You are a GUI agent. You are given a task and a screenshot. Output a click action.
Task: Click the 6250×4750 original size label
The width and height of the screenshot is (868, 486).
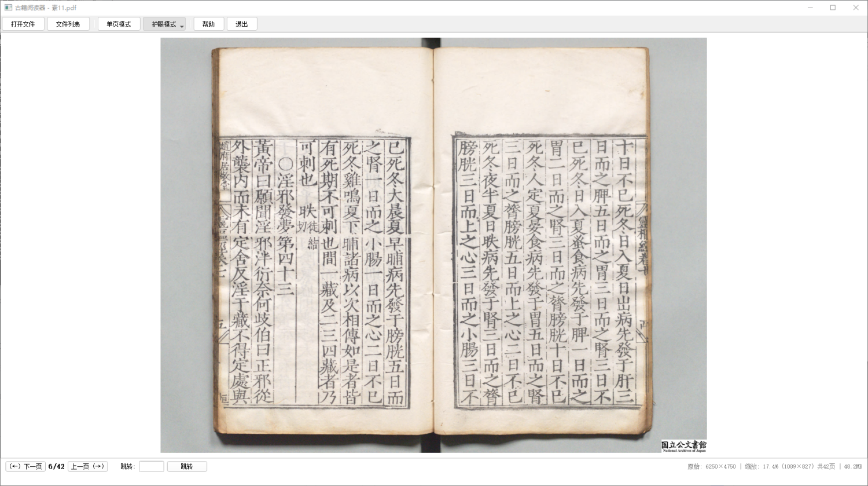tap(721, 466)
